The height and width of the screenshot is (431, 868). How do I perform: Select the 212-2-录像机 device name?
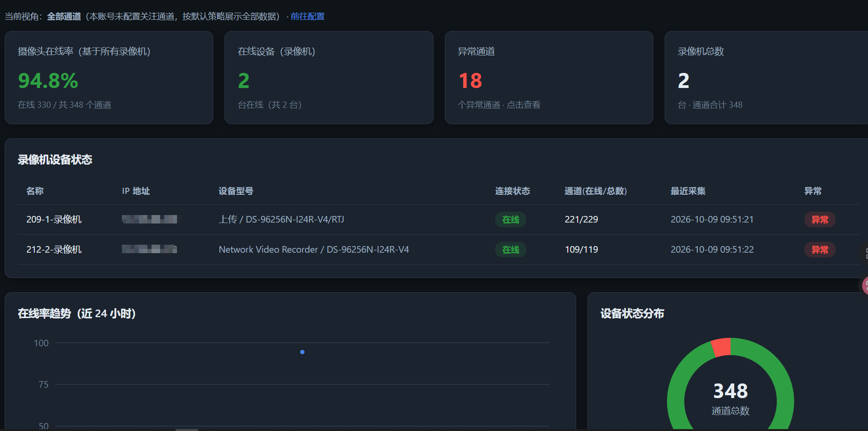click(54, 250)
